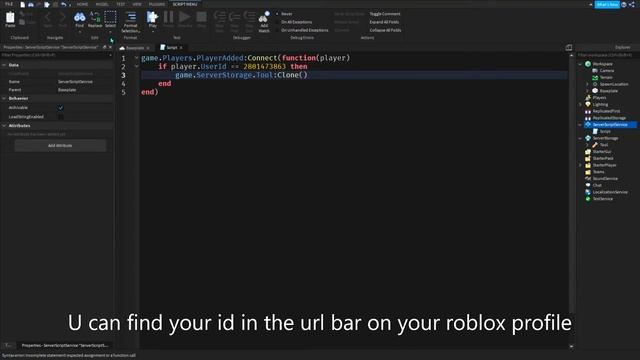Image resolution: width=640 pixels, height=360 pixels.
Task: Collapse the ServerScriptService tree node
Action: pos(580,124)
